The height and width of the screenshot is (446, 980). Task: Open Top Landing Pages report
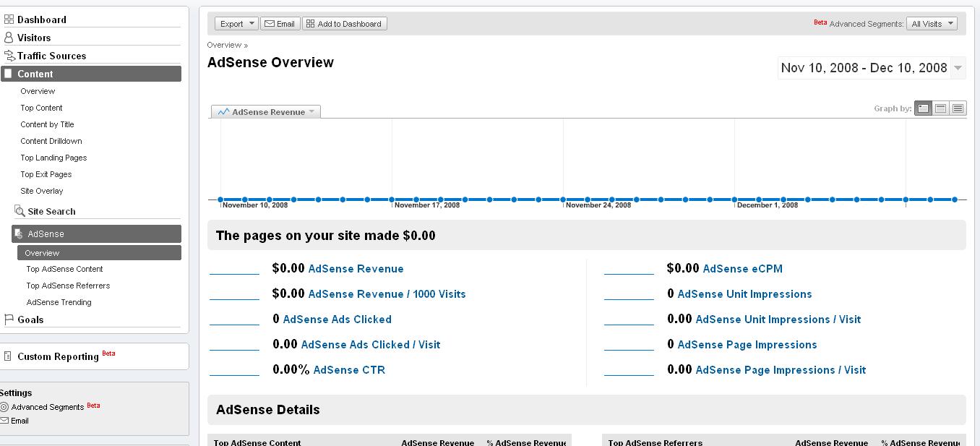click(53, 158)
